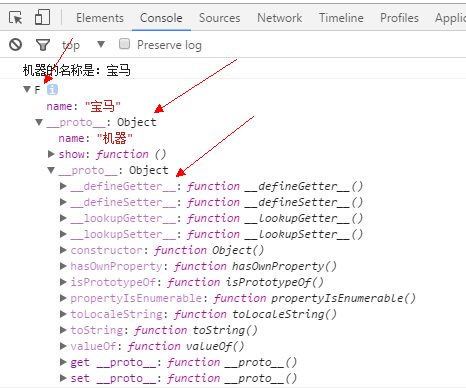Switch to the Elements tab
This screenshot has width=466, height=388.
(100, 18)
